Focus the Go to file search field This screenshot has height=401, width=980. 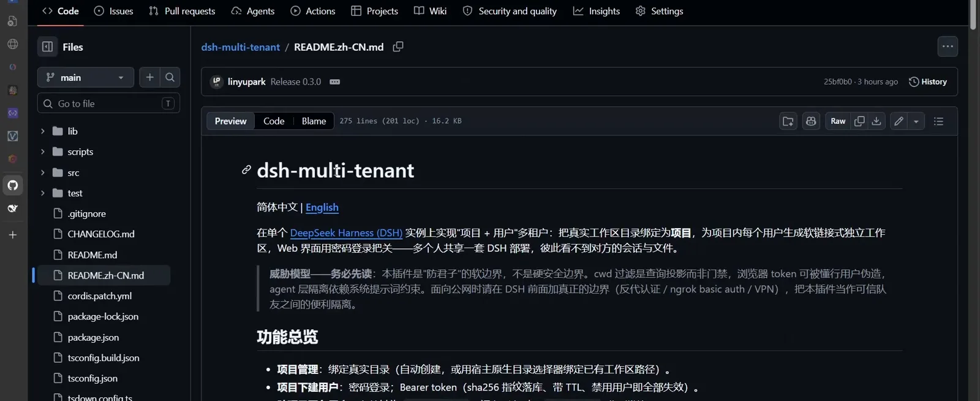pyautogui.click(x=108, y=104)
